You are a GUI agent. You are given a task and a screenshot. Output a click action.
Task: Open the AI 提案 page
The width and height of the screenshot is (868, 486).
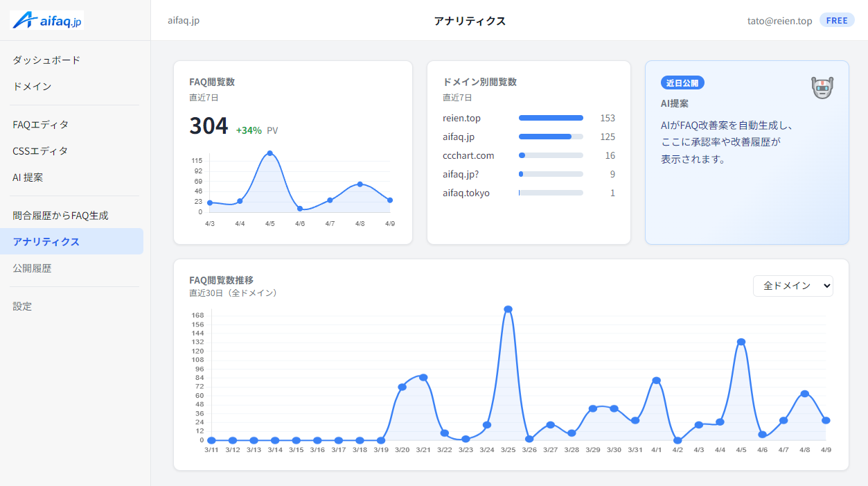tap(28, 177)
